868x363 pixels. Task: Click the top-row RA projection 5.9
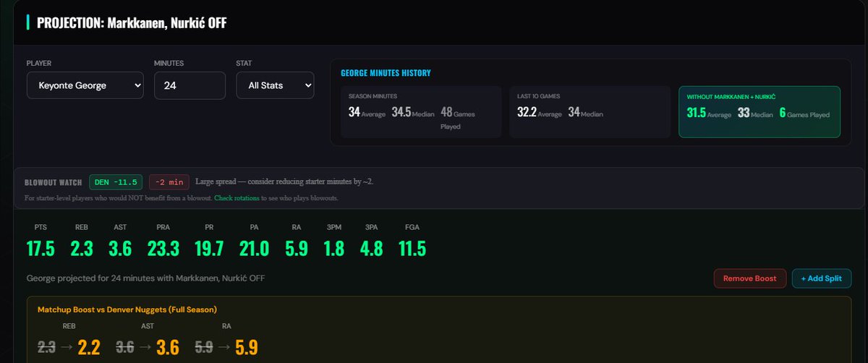coord(297,249)
